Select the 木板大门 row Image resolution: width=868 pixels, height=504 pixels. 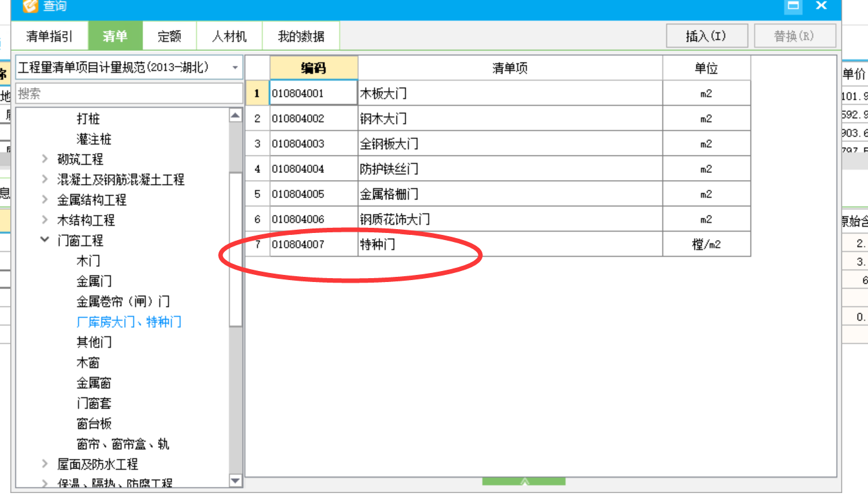(498, 93)
